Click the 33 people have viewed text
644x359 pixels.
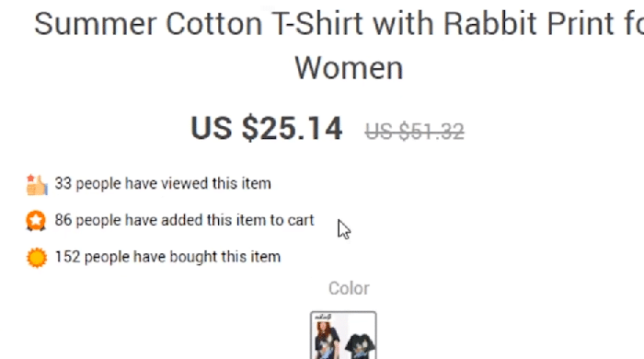click(x=163, y=183)
